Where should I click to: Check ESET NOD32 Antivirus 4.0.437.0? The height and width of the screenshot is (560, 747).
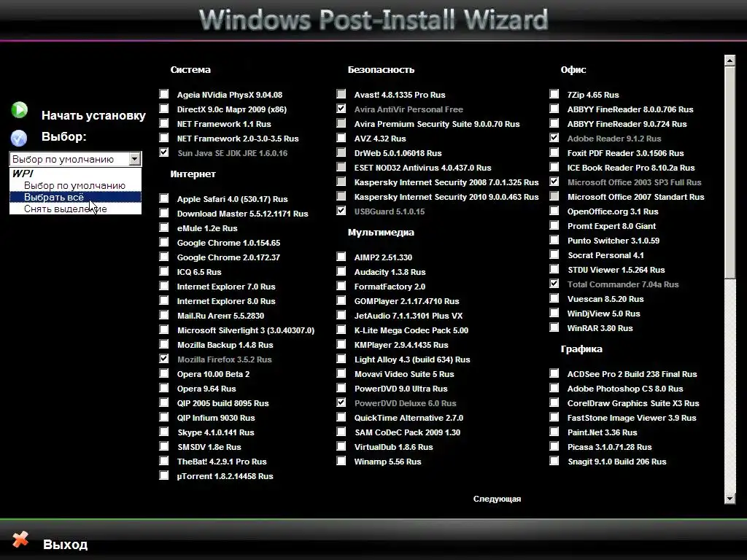341,167
